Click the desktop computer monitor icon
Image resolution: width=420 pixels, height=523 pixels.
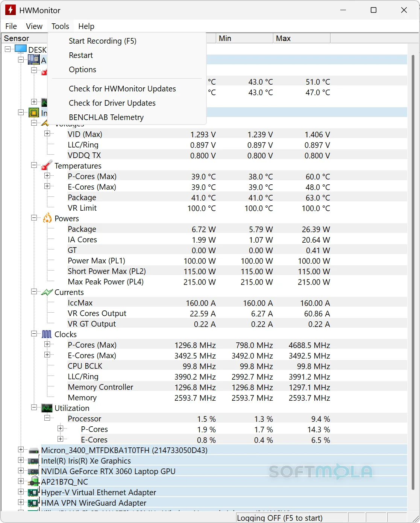[21, 49]
